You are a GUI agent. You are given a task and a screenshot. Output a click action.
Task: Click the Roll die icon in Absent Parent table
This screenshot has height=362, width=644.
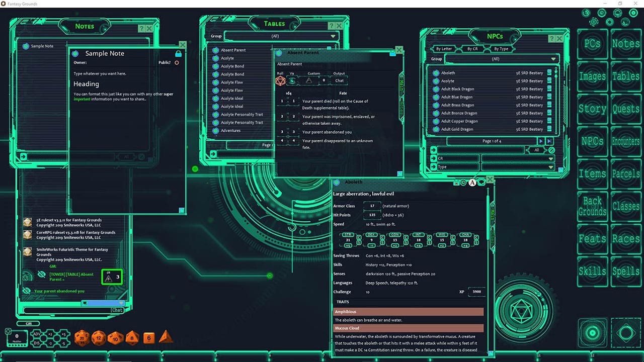click(x=281, y=80)
